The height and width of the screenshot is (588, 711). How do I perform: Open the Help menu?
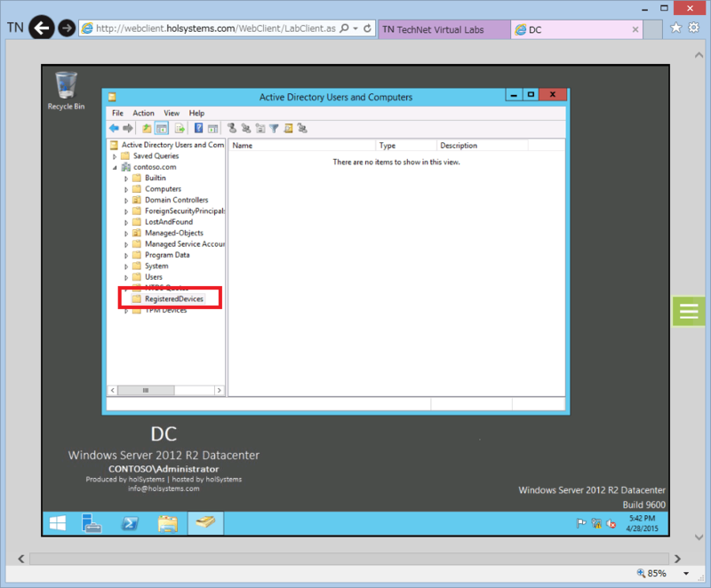(196, 114)
